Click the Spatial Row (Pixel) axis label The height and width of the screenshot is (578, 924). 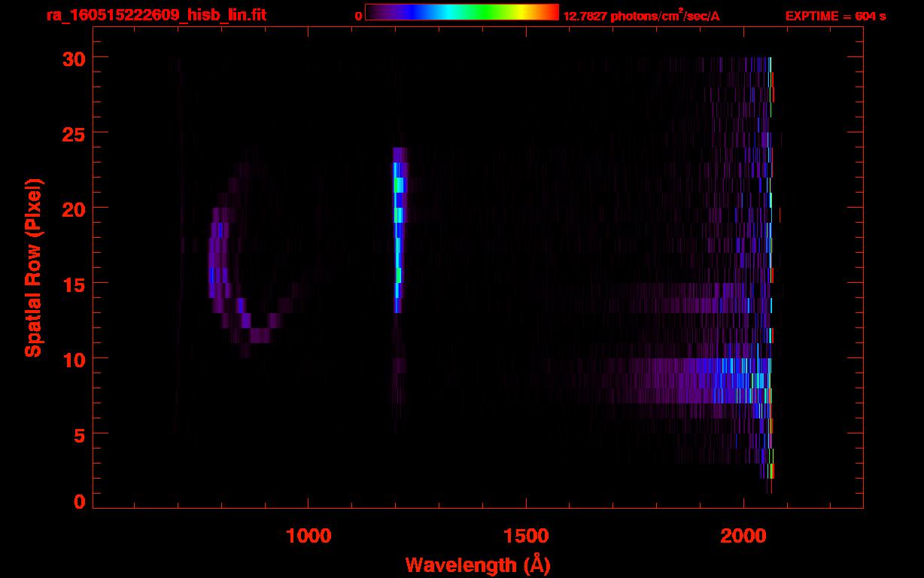(33, 267)
